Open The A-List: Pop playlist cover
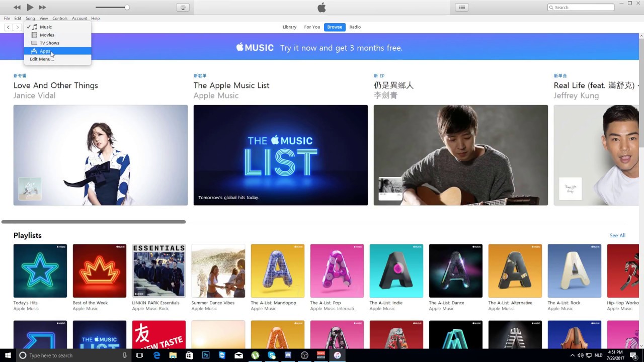 [x=337, y=271]
